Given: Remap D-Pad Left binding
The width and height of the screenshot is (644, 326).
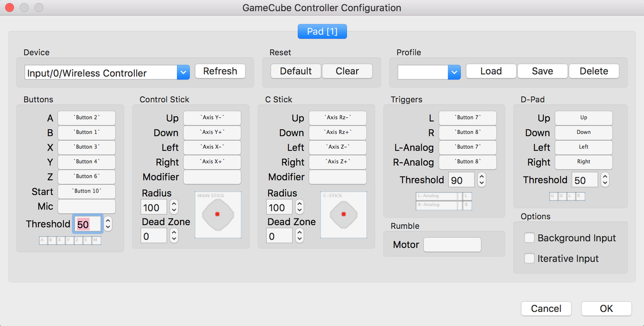Looking at the screenshot, I should 584,147.
